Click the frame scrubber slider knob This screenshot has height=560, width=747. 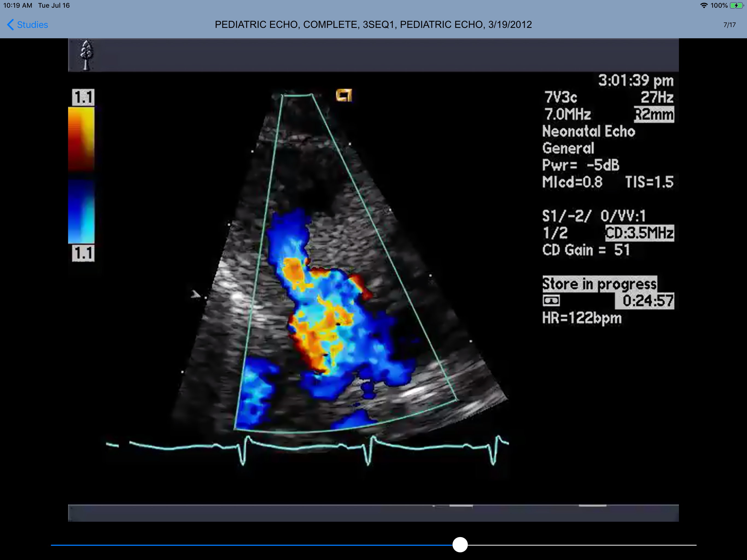[460, 545]
